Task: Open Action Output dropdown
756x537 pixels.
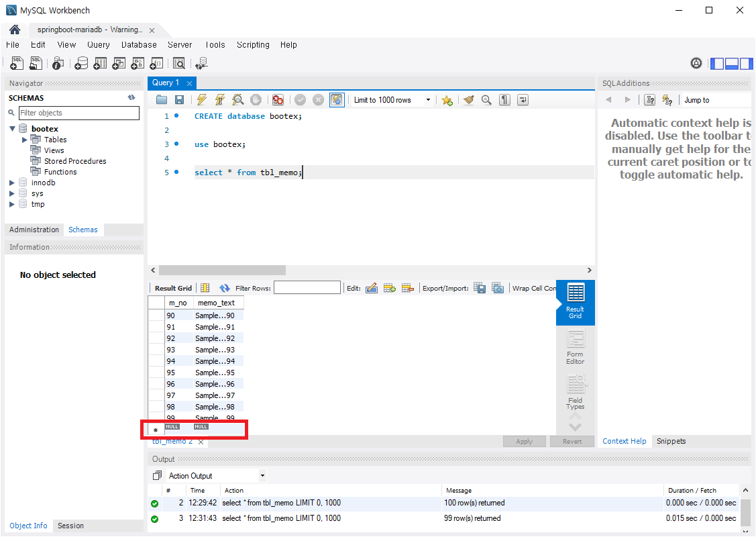Action: point(262,476)
